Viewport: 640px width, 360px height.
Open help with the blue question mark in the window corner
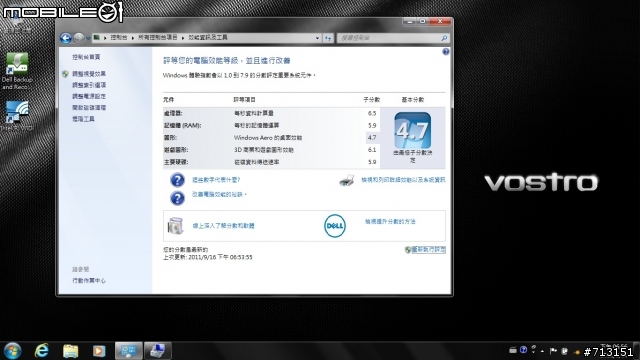(x=446, y=52)
